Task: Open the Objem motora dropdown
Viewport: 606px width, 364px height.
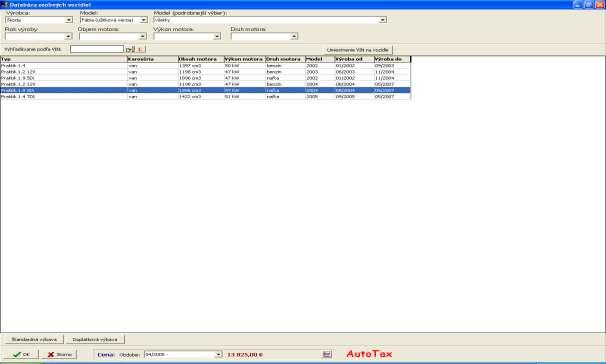Action: point(143,36)
